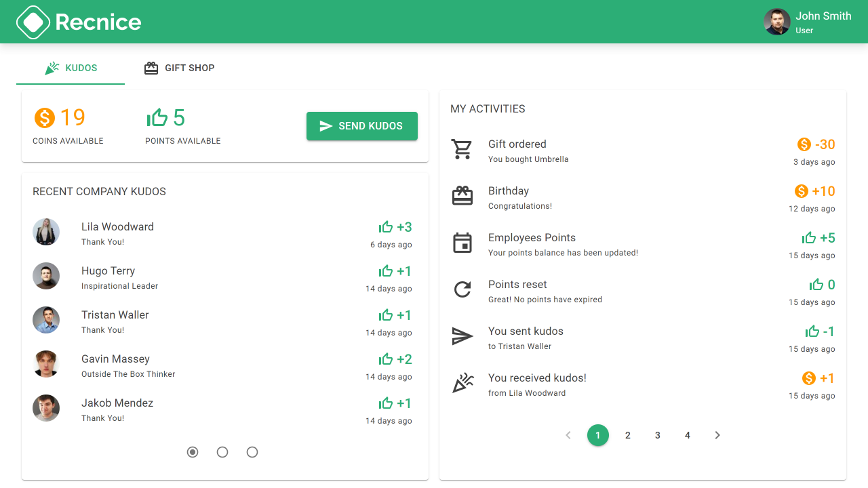The image size is (868, 488).
Task: Select the second kudos page radio dot
Action: pyautogui.click(x=222, y=452)
